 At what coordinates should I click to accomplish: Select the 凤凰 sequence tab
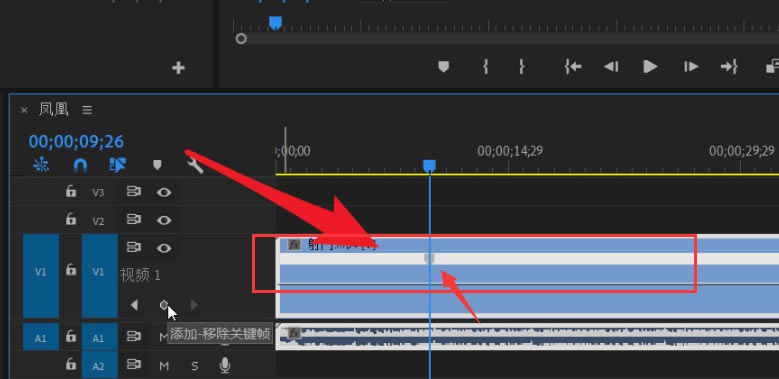(54, 110)
